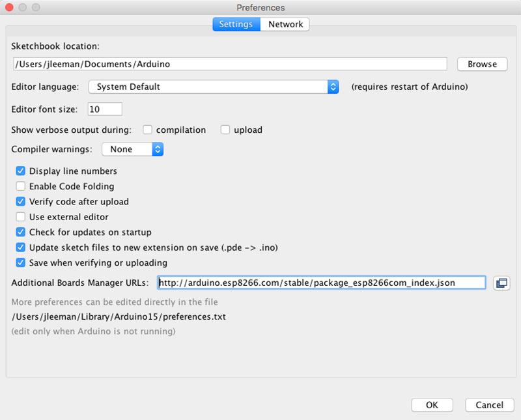Enable verbose output during compilation
Image resolution: width=521 pixels, height=420 pixels.
point(148,130)
